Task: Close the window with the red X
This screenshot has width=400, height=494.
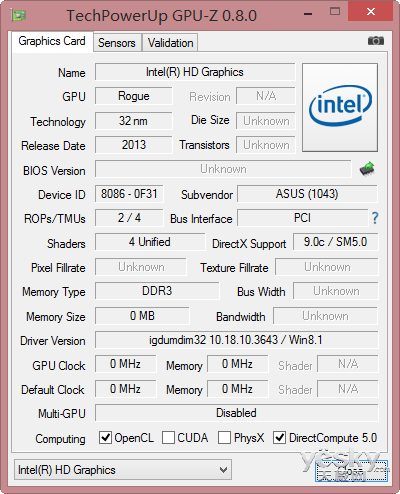Action: [x=371, y=12]
